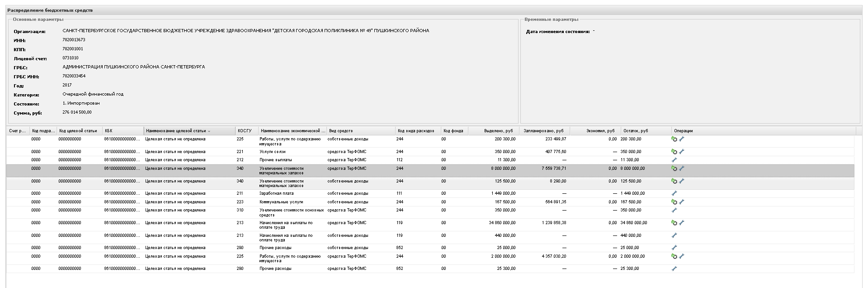Click the 407 775,60 planned amount
The width and height of the screenshot is (868, 288).
[x=556, y=152]
